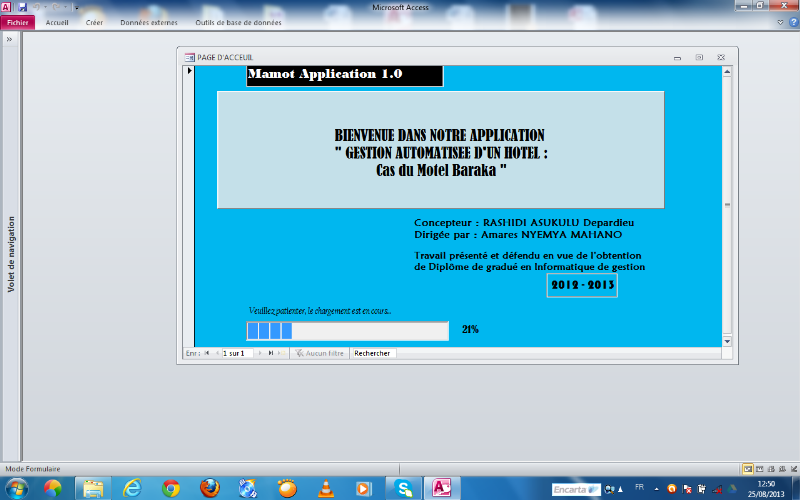
Task: Click the Rechercher search box
Action: pyautogui.click(x=373, y=353)
